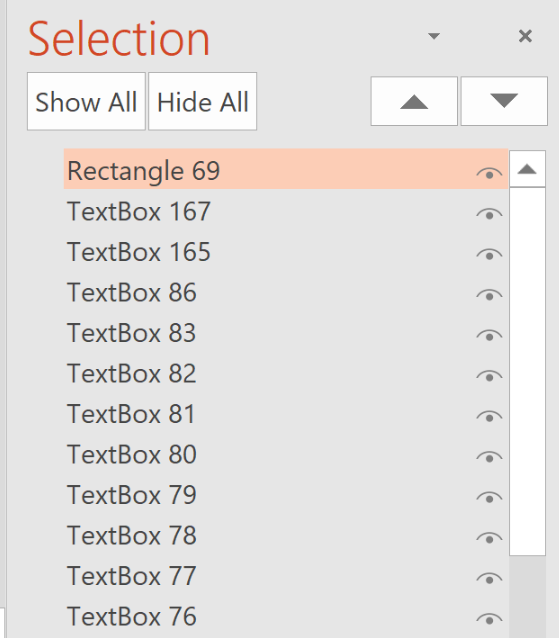559x638 pixels.
Task: Select TextBox 82 in the object list
Action: [x=286, y=373]
